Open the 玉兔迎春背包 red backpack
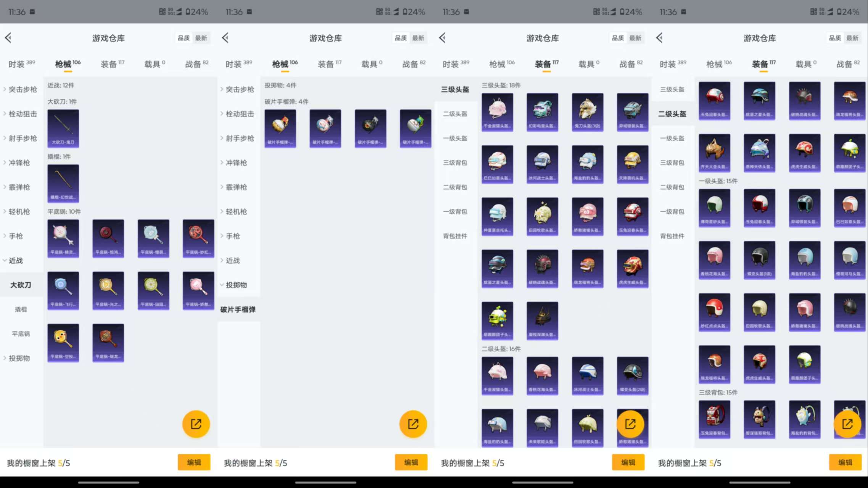 [x=715, y=419]
